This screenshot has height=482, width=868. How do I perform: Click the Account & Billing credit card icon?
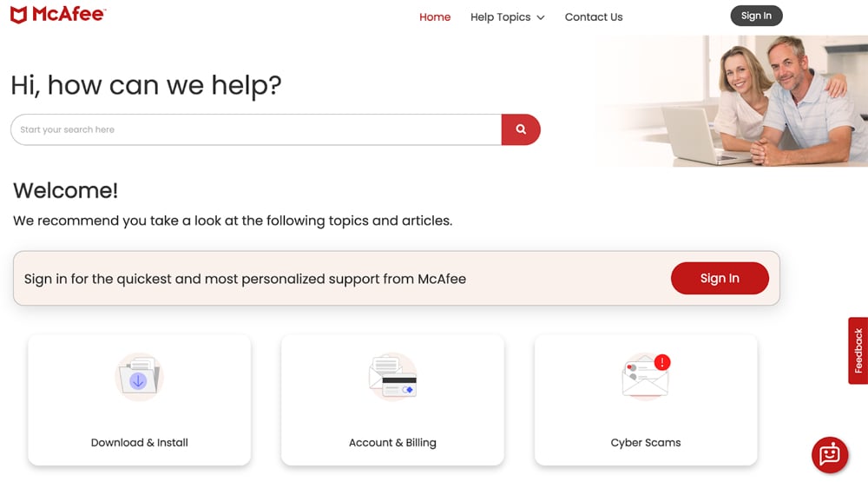(392, 377)
